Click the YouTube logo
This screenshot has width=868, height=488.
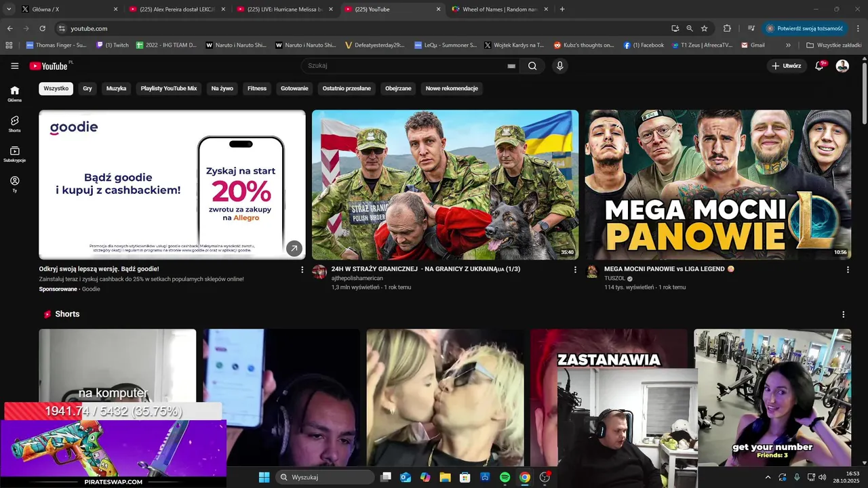49,66
